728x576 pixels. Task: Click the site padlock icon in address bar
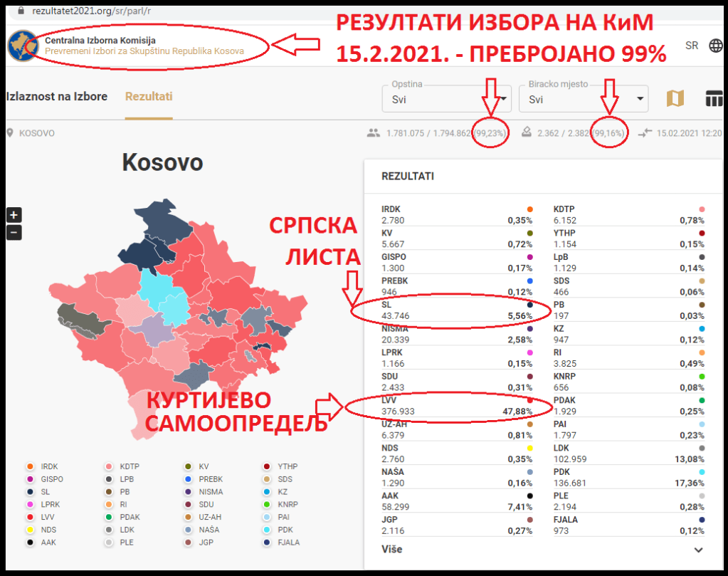[x=20, y=11]
